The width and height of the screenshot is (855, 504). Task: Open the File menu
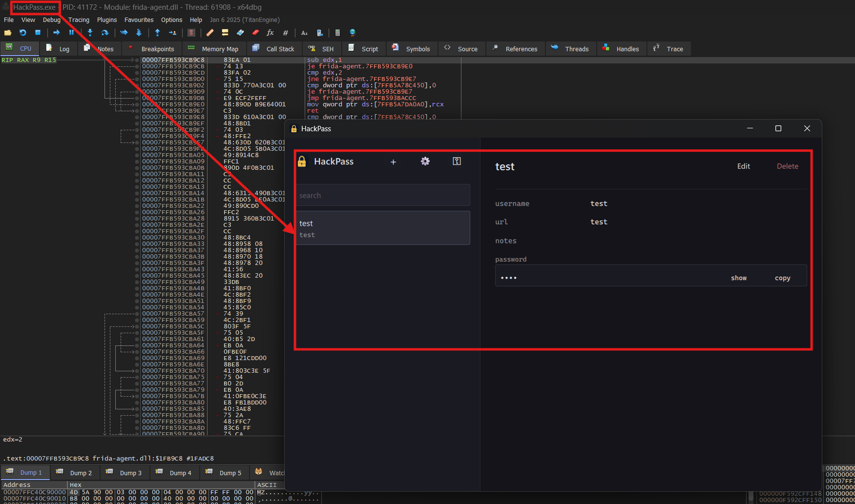pyautogui.click(x=9, y=20)
